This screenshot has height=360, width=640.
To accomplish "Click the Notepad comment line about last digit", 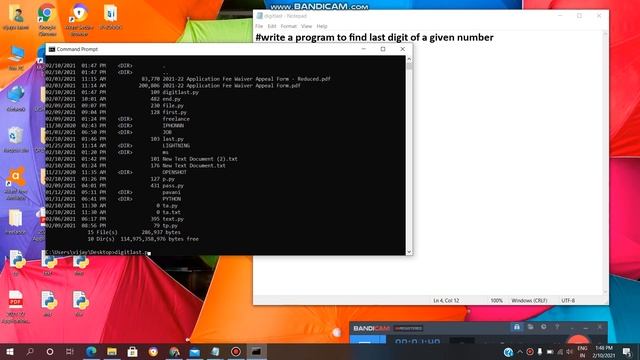I will (x=374, y=38).
